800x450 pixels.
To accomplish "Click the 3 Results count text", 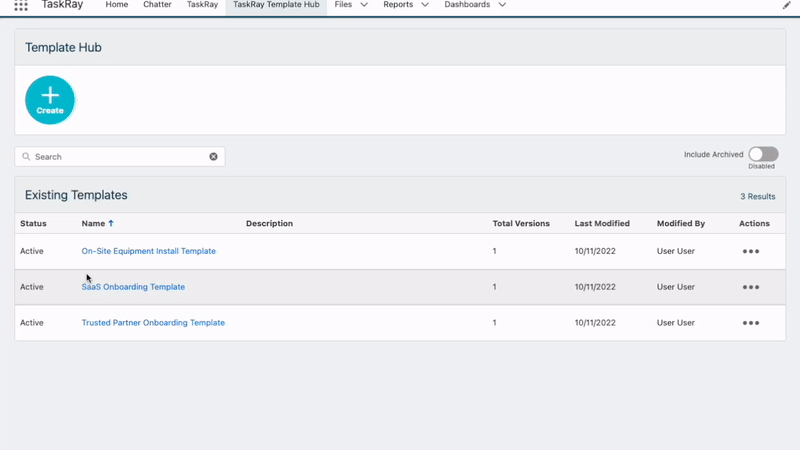I will pyautogui.click(x=758, y=196).
